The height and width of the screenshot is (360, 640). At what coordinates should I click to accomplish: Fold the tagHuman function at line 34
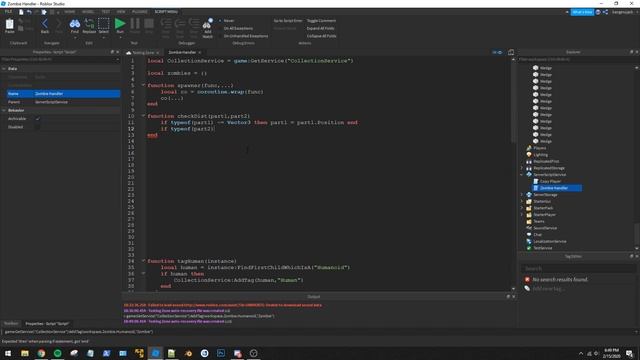(143, 260)
